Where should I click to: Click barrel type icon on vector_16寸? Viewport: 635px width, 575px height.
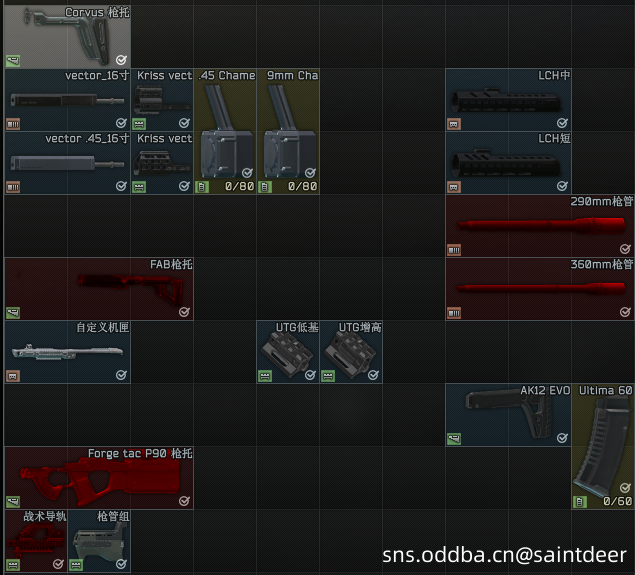tap(13, 124)
